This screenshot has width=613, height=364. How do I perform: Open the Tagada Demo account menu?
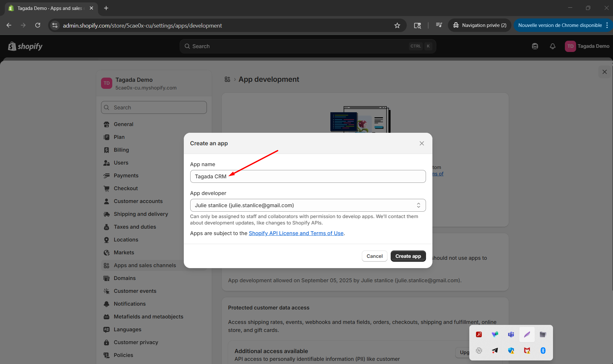point(587,46)
